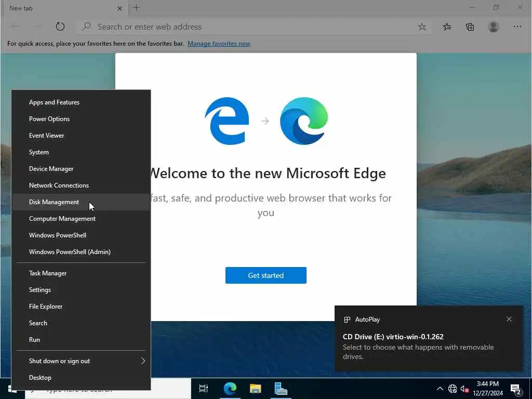Image resolution: width=532 pixels, height=399 pixels.
Task: Open Task Manager from the menu
Action: click(82, 273)
